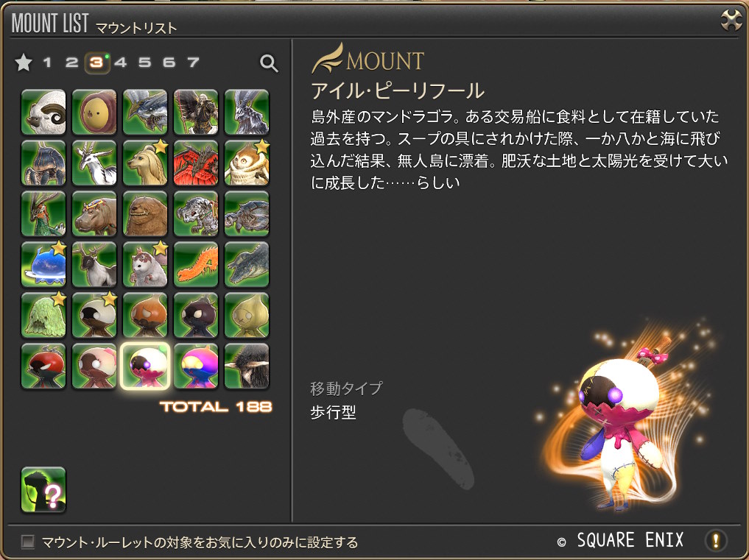
Task: Click the mount roulette question mark icon
Action: [x=43, y=490]
